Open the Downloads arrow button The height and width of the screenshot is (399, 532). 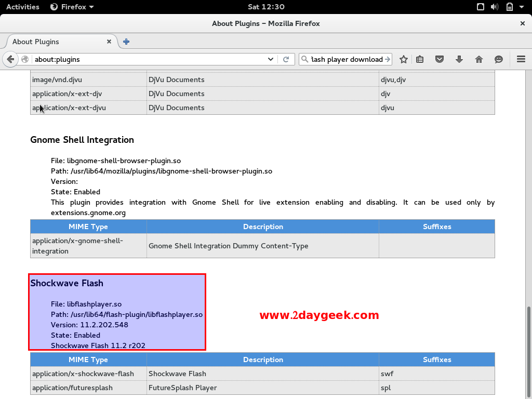[459, 59]
